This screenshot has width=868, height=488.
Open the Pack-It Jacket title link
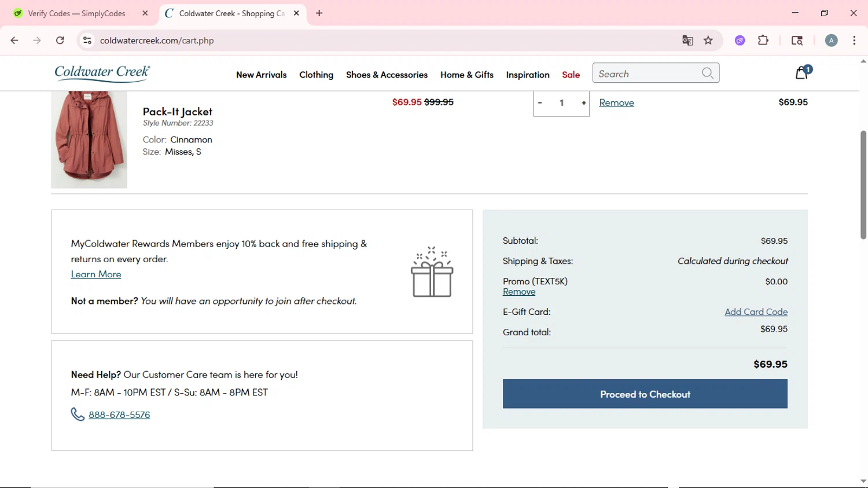click(x=178, y=111)
